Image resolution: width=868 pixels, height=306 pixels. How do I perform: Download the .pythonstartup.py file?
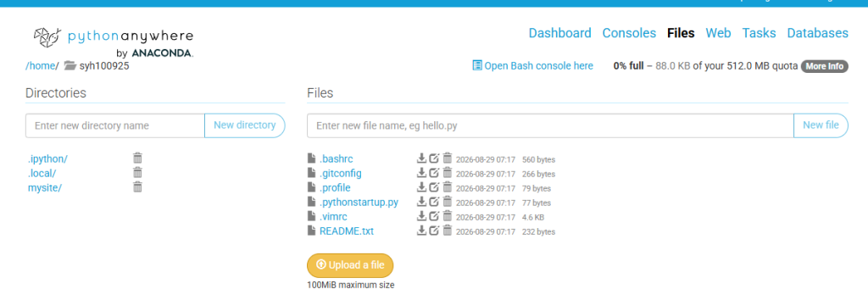421,202
